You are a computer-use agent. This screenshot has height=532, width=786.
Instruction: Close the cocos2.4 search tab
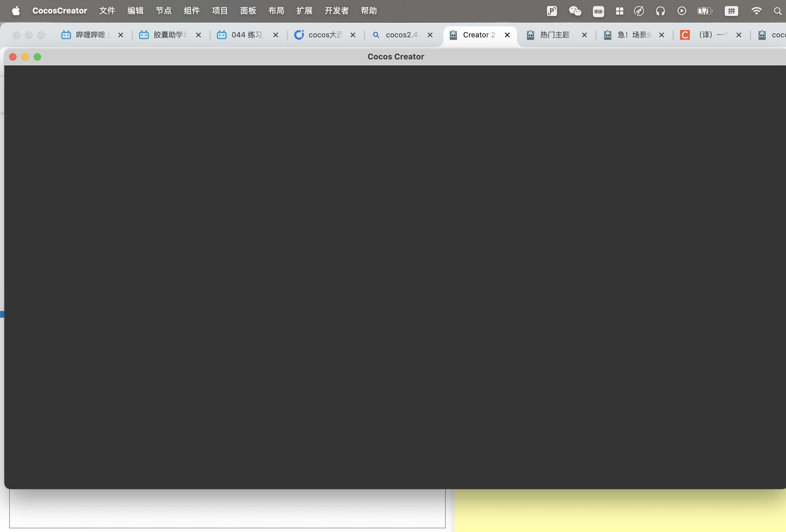[x=430, y=35]
